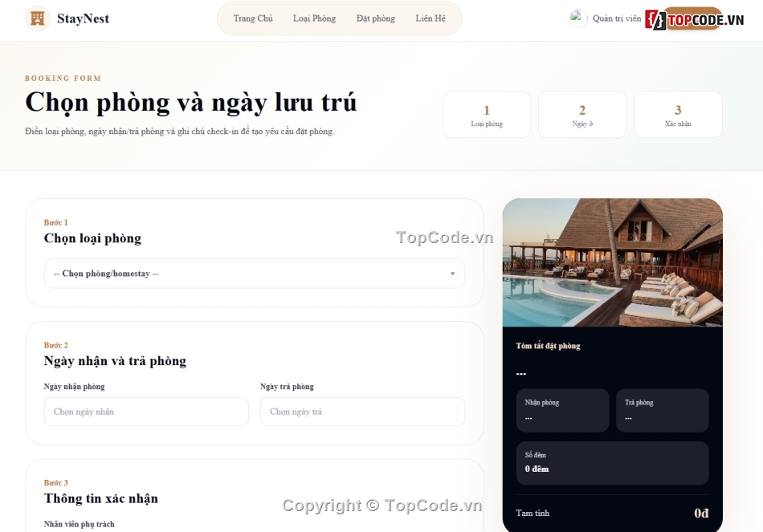Screen dimensions: 763x532
Task: Click the StayNest brand name
Action: 83,18
